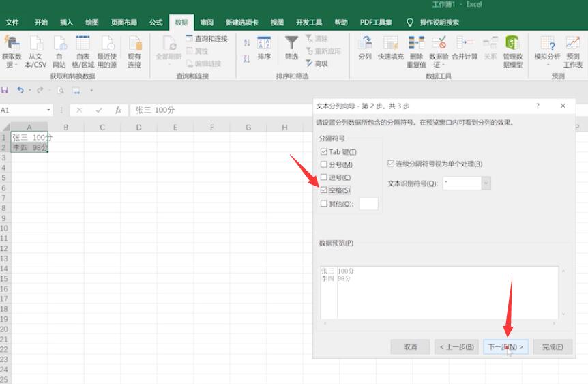Click the insert function fx icon

coord(118,110)
